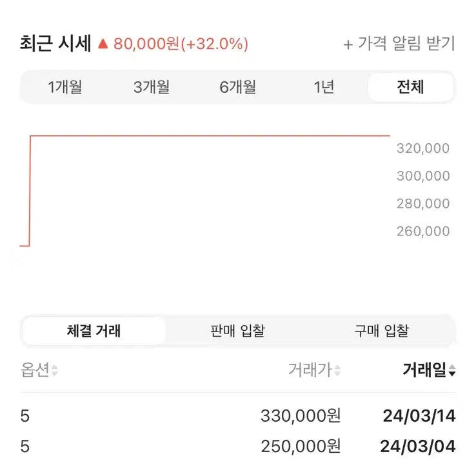Select the 1개월 period tab
Viewport: 476px width, 476px height.
(64, 87)
